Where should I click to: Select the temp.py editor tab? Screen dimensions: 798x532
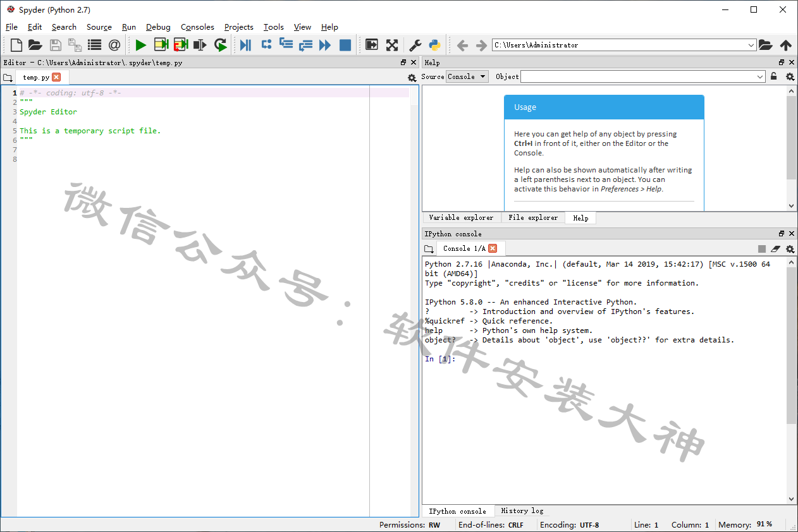click(42, 77)
